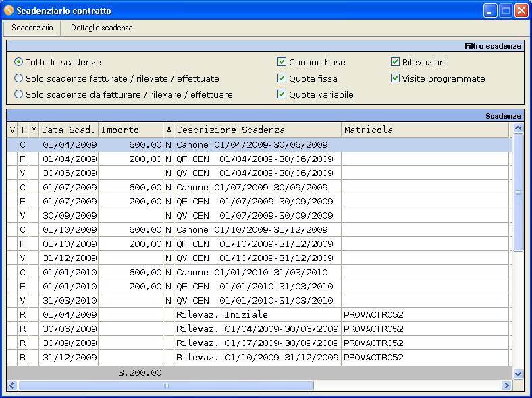Select row QV CBN 01/04/2009-30/06/2009
Viewport: 532px width, 398px height.
[259, 173]
